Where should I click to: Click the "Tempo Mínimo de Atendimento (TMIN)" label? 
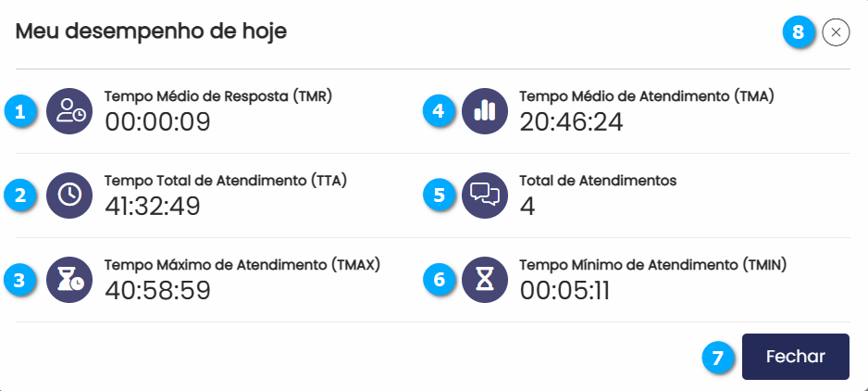(652, 264)
